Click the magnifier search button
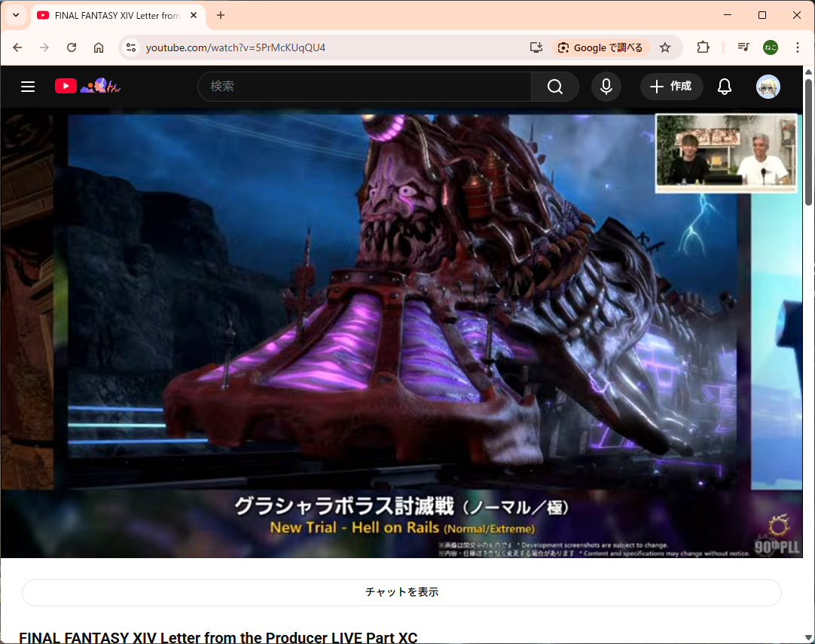 555,87
